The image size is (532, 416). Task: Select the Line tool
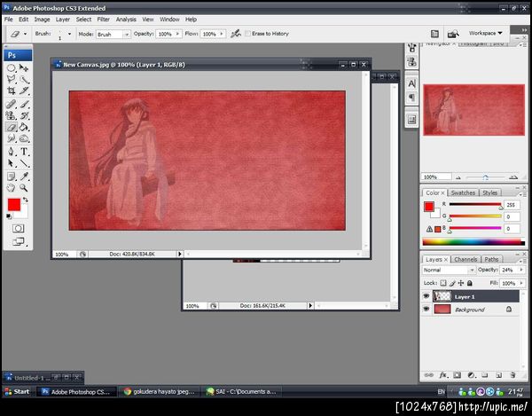(x=24, y=163)
